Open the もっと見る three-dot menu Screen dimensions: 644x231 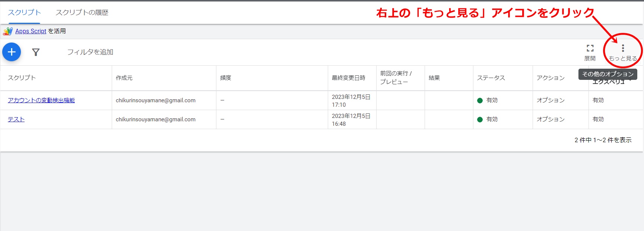tap(623, 49)
